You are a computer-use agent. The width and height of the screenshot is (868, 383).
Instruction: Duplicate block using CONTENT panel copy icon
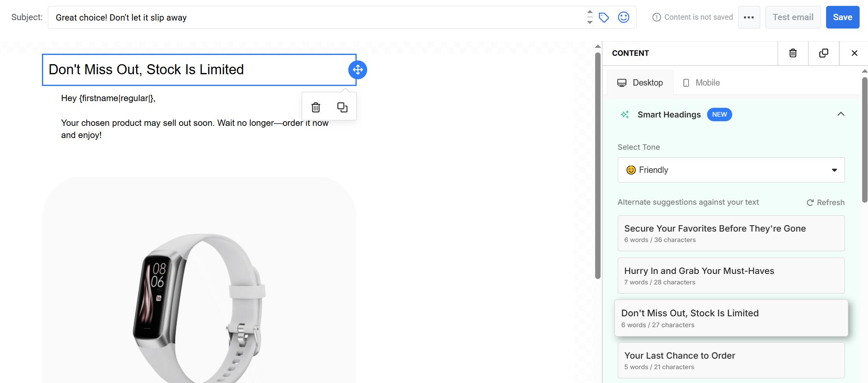pos(823,53)
